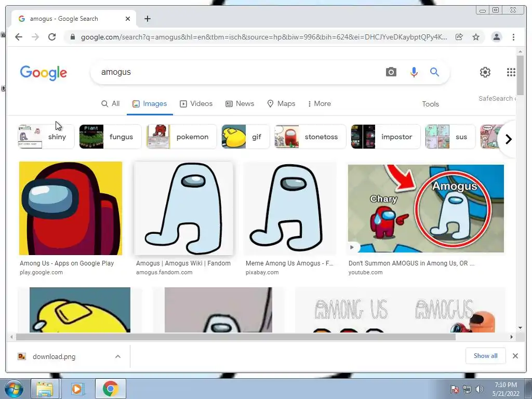Viewport: 532px width, 399px height.
Task: Click the forward navigation arrow
Action: (x=35, y=37)
